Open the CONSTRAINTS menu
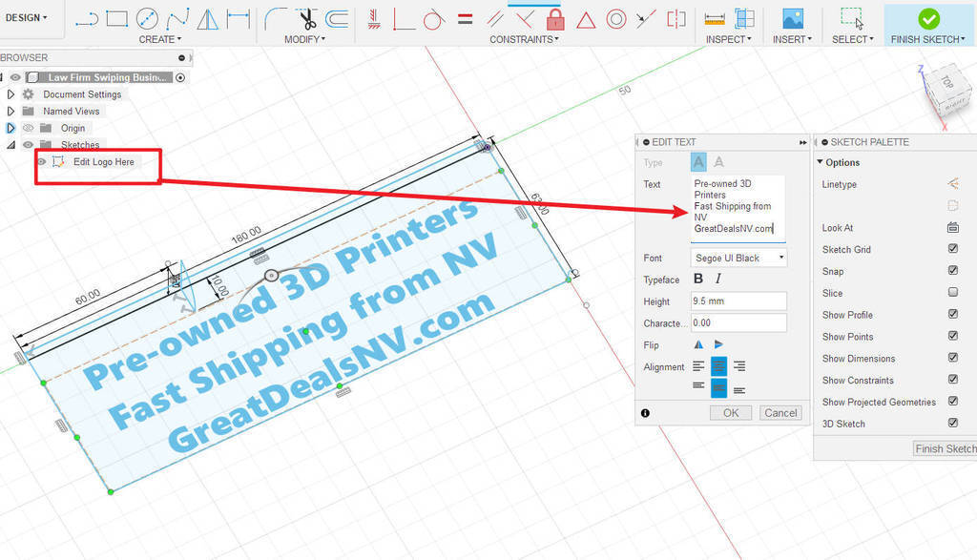The height and width of the screenshot is (560, 977). 524,39
